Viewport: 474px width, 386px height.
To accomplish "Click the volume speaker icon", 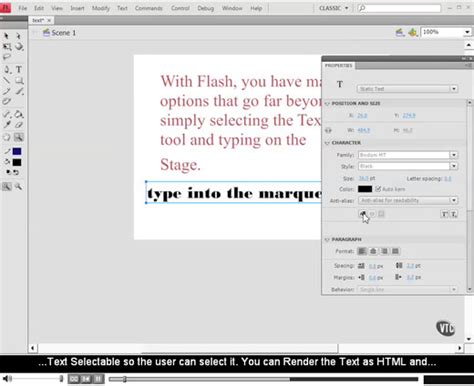I will click(7, 378).
